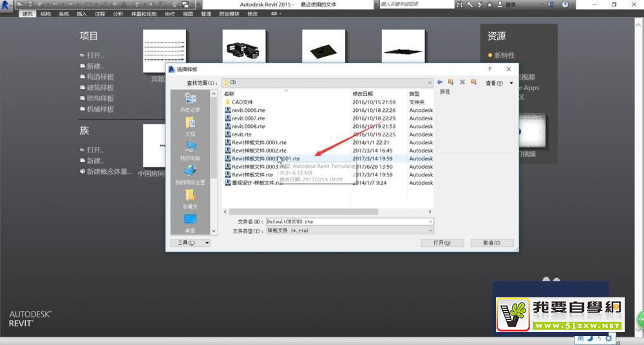Click the 新特性 link in 资源 panel
The image size is (644, 345).
pos(504,55)
